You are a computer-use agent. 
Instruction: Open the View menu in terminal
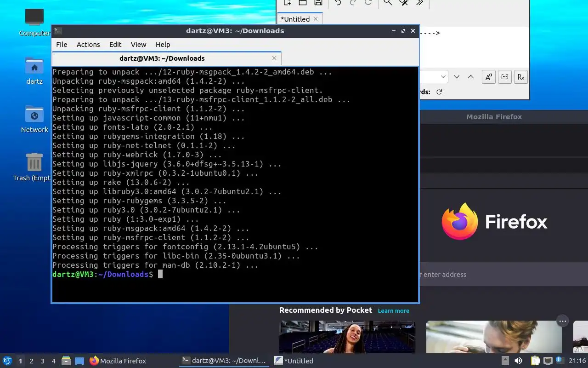point(138,45)
